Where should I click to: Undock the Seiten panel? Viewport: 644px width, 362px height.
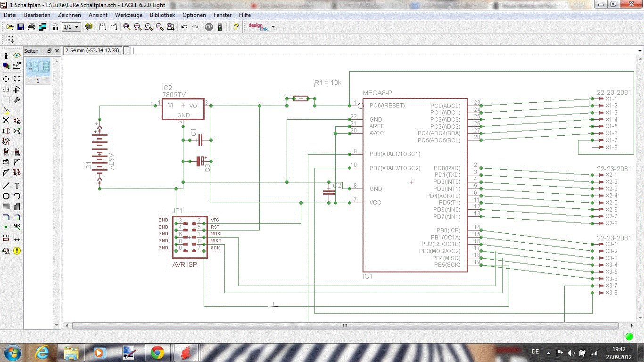(49, 50)
